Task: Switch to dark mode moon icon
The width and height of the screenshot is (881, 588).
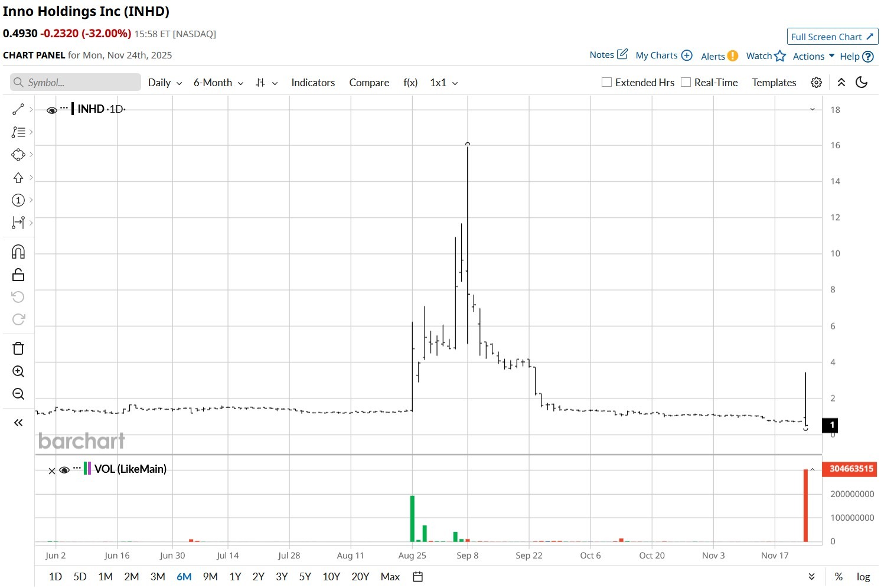Action: point(862,83)
